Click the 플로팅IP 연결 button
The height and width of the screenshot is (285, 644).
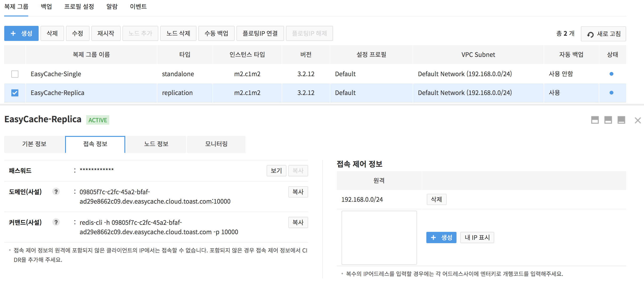(260, 33)
